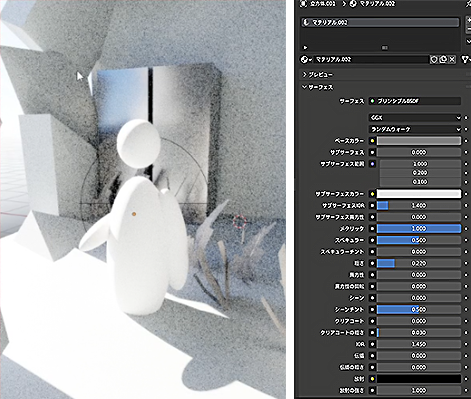Click the スペキュラーチント value slider
This screenshot has height=399, width=471.
pos(419,252)
